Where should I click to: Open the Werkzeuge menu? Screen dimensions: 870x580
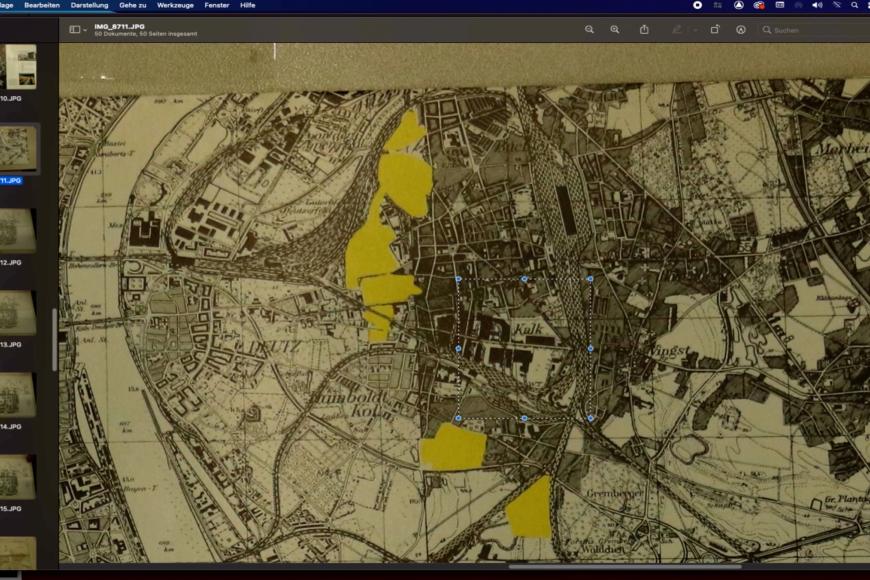(175, 5)
